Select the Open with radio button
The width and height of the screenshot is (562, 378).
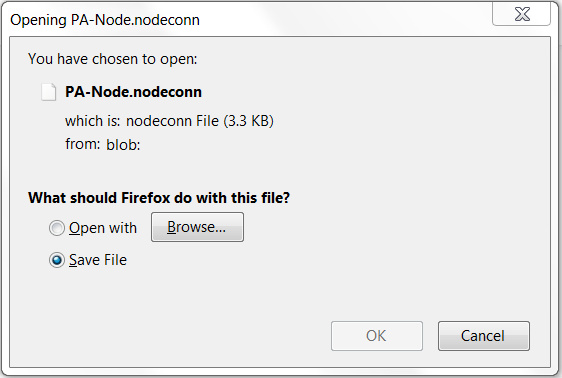point(57,228)
